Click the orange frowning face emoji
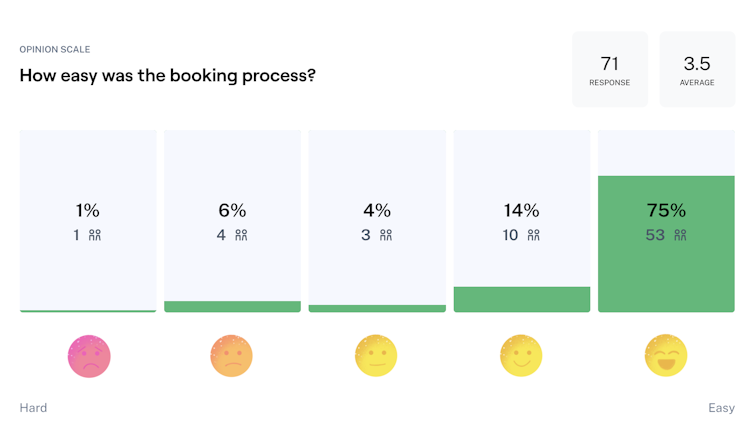 coord(231,356)
